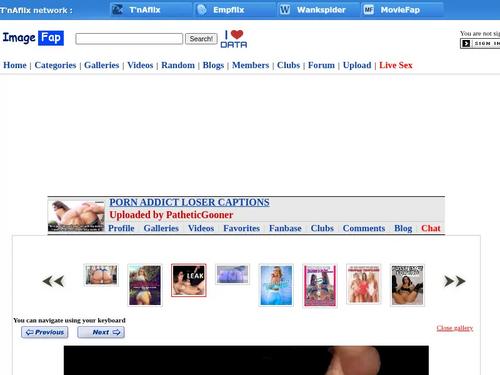Select the uploader's Profile tab

coord(121,228)
